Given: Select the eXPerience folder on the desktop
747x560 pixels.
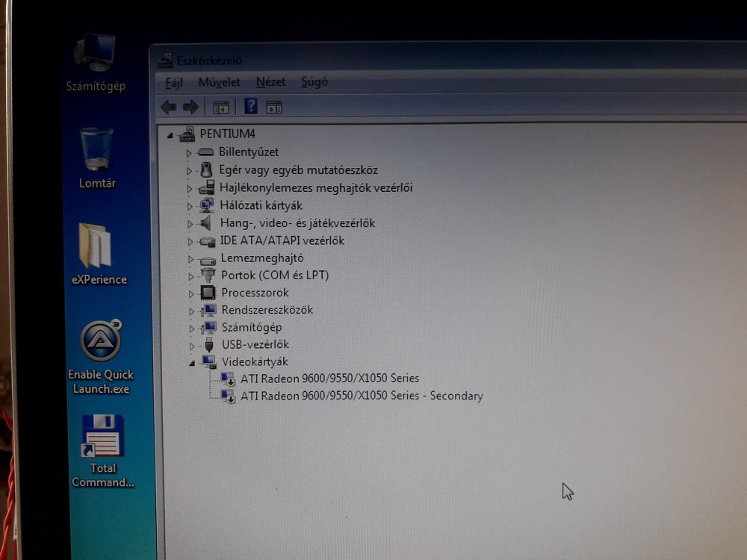Looking at the screenshot, I should tap(99, 254).
